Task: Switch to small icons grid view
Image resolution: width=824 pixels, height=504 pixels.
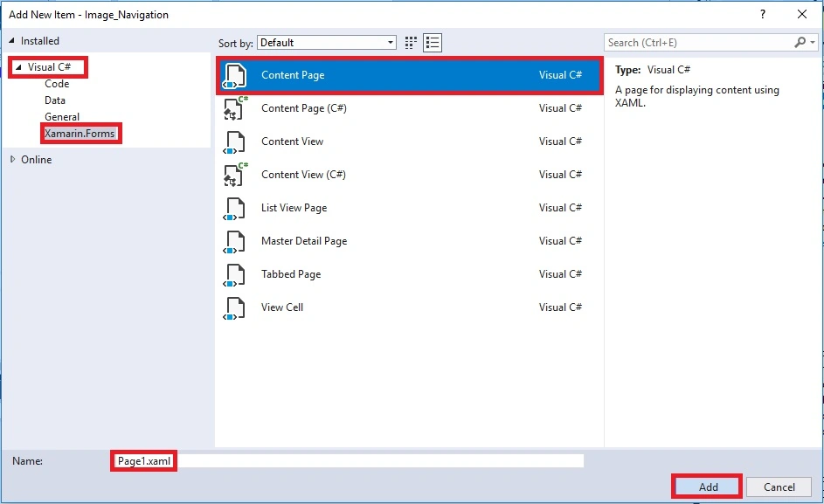Action: 411,43
